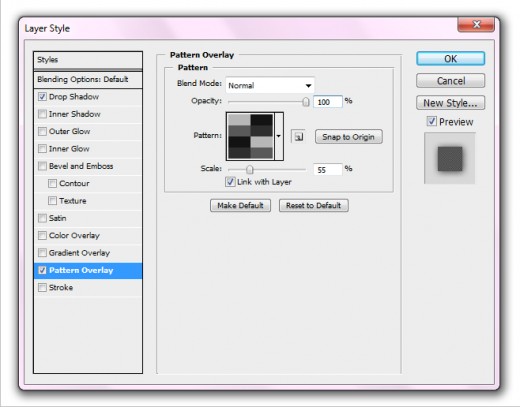Toggle the Link with Layer checkbox
Viewport: 520px width, 407px height.
point(230,182)
